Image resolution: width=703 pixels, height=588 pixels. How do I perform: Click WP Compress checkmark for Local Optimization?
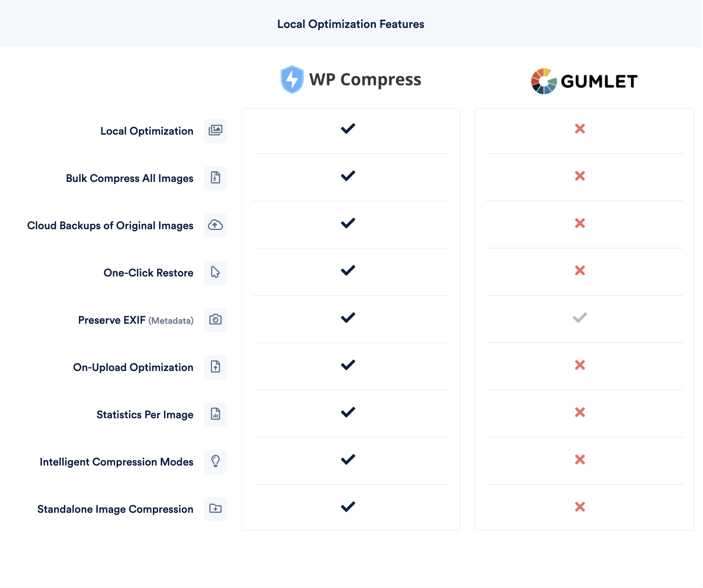coord(348,129)
